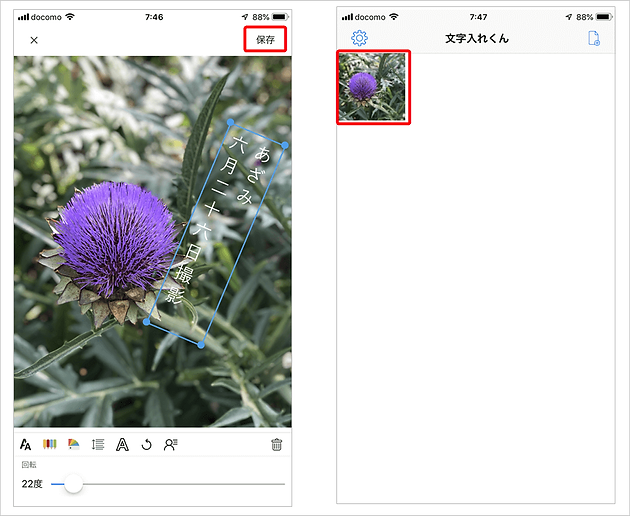630x516 pixels.
Task: Click the rotation slider track's far end
Action: [284, 484]
